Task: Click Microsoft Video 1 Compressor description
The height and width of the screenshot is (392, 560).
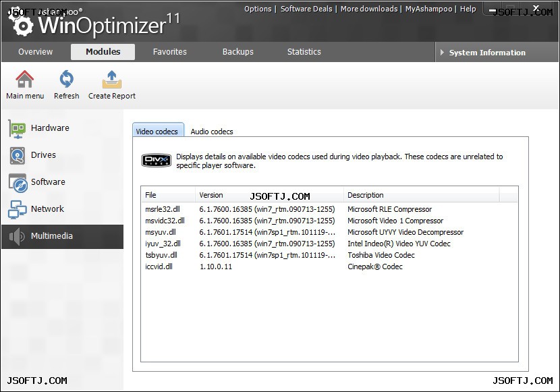Action: tap(395, 221)
